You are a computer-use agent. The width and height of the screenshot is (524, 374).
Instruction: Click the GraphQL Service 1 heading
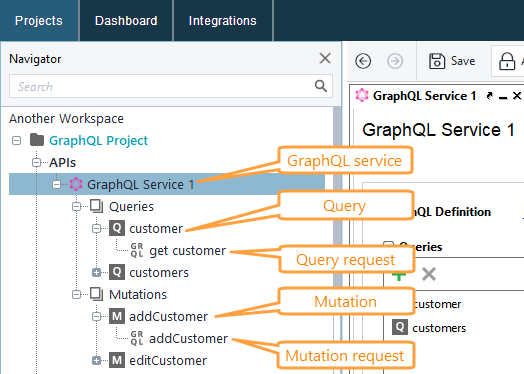tap(438, 130)
